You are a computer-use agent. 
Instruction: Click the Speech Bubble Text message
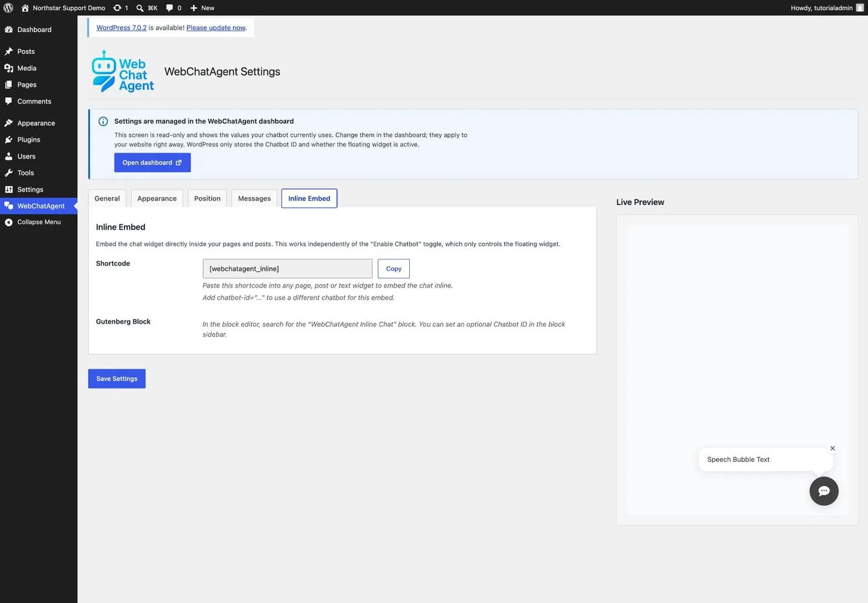point(738,459)
